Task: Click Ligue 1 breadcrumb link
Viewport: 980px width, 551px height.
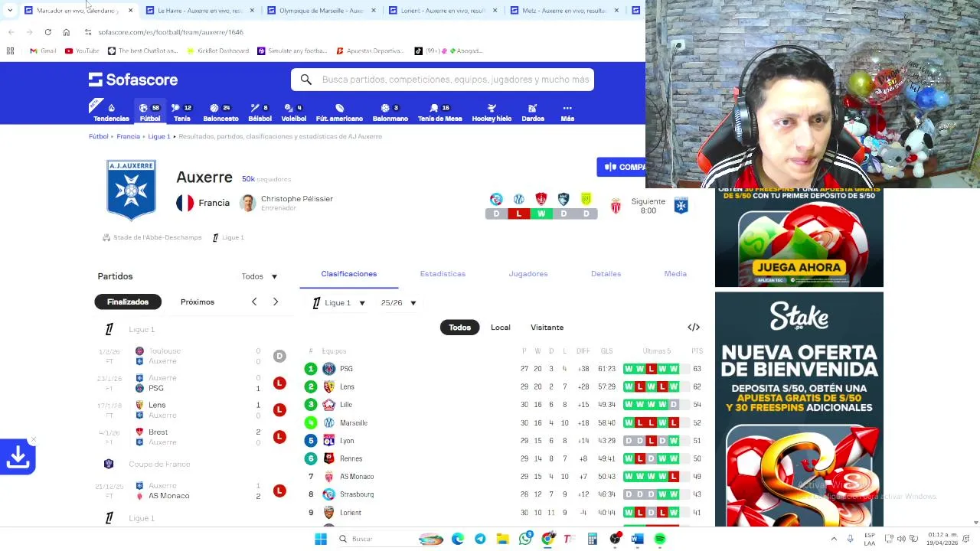Action: (159, 136)
